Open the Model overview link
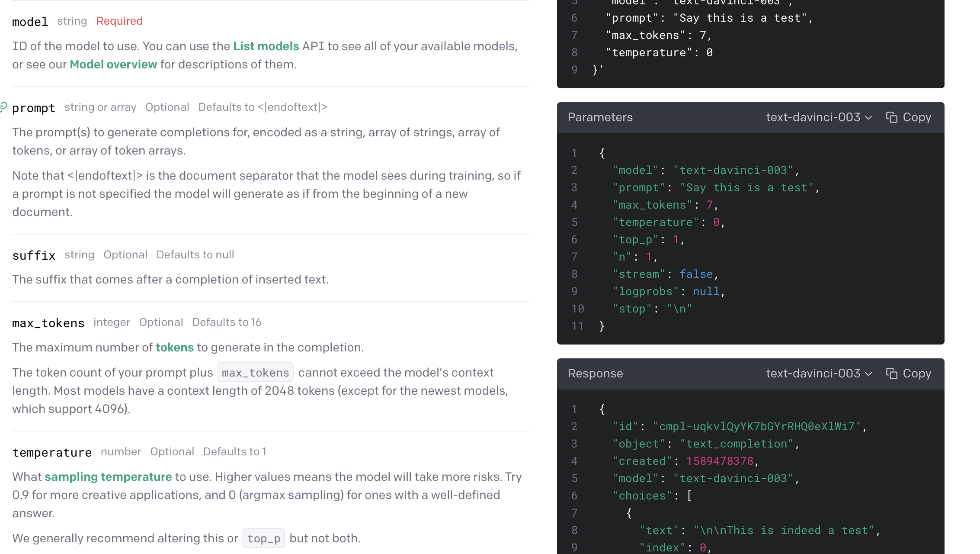Viewport: 980px width, 554px height. (113, 64)
